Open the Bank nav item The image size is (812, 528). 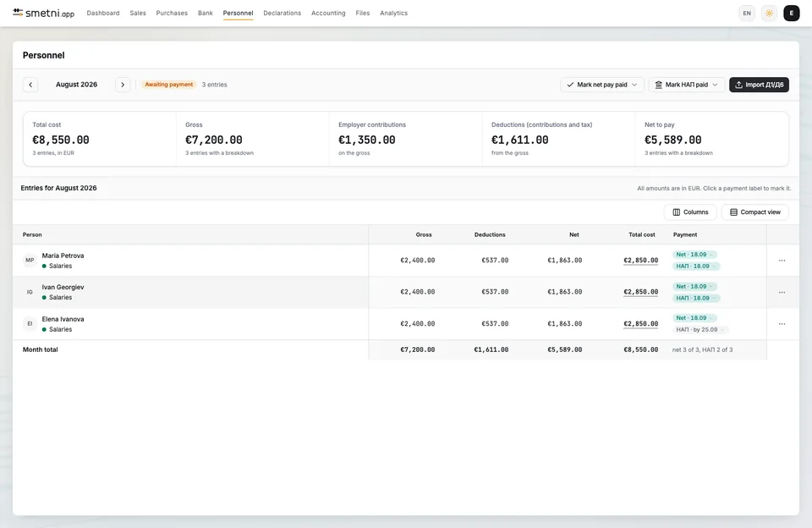click(205, 13)
